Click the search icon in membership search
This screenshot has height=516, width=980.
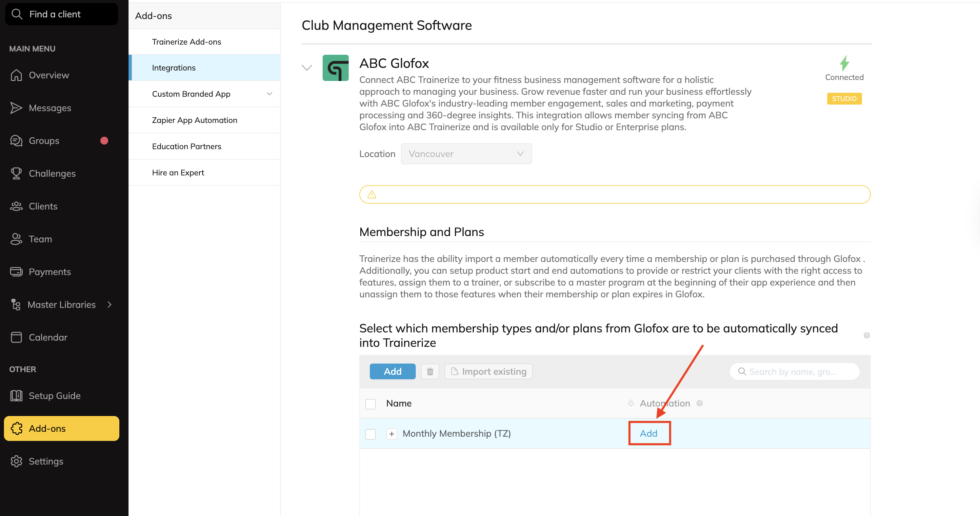point(742,371)
